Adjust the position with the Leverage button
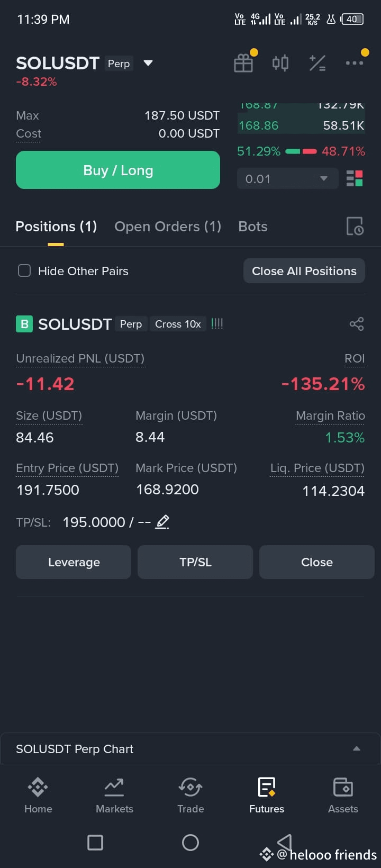The width and height of the screenshot is (381, 868). click(74, 562)
